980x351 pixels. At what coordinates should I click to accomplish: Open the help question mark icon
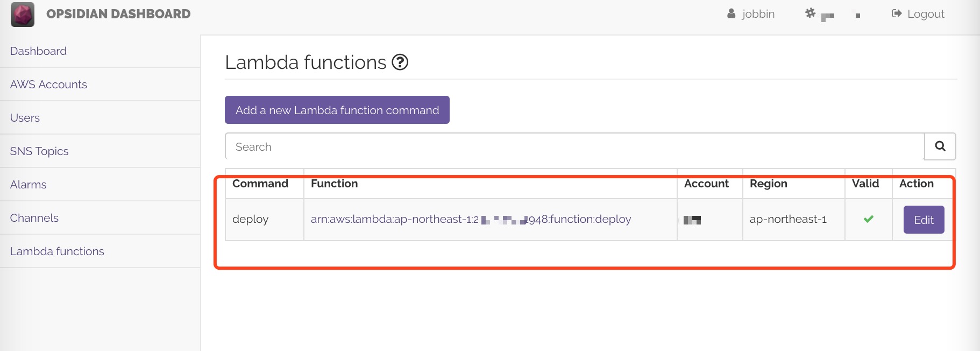(400, 62)
